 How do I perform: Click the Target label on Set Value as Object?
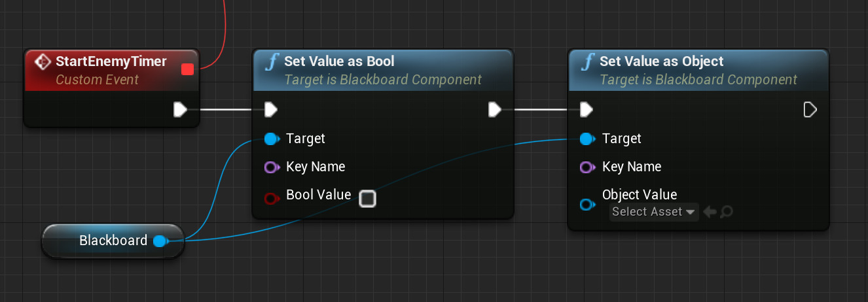pos(622,139)
